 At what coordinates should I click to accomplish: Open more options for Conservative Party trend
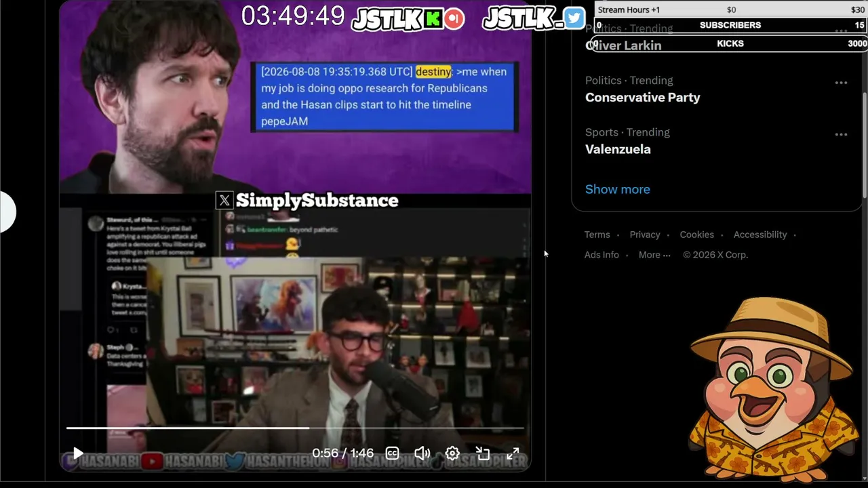point(841,83)
